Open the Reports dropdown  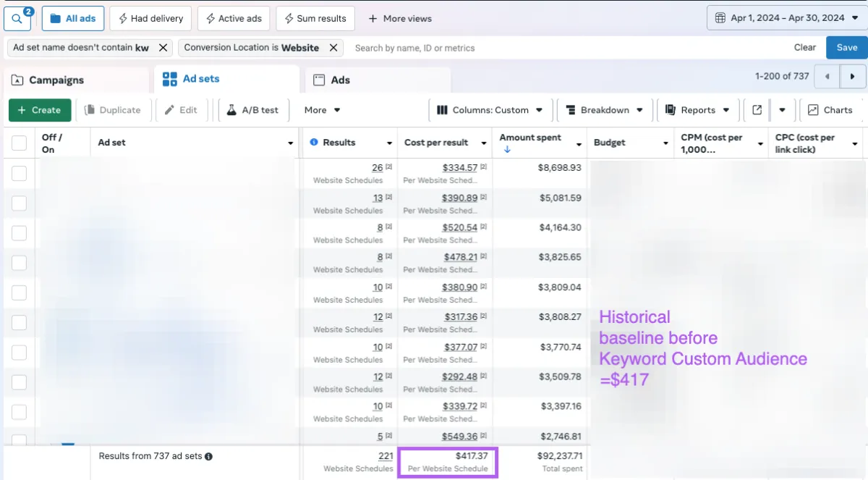698,110
